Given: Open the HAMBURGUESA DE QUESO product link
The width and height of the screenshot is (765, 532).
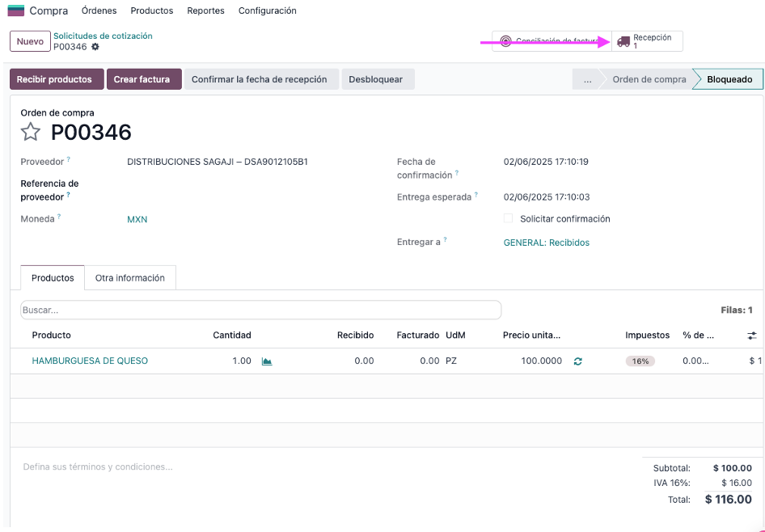Looking at the screenshot, I should click(90, 361).
